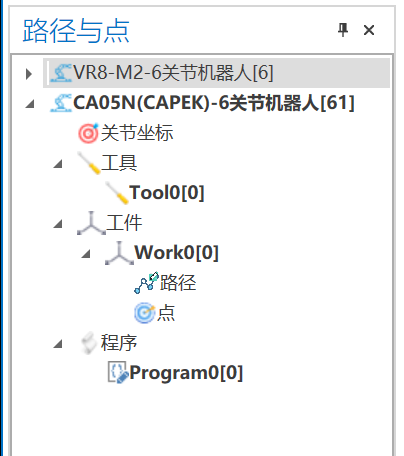Click the red target icon beside 关节坐标
Screen dimensions: 404x456
[x=89, y=133]
